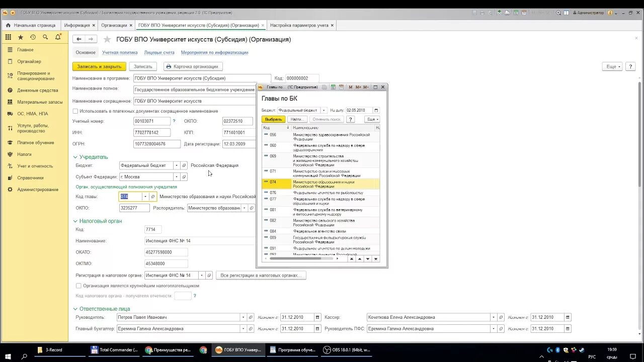The height and width of the screenshot is (362, 644).
Task: Open the main form Еще dropdown
Action: click(x=612, y=66)
